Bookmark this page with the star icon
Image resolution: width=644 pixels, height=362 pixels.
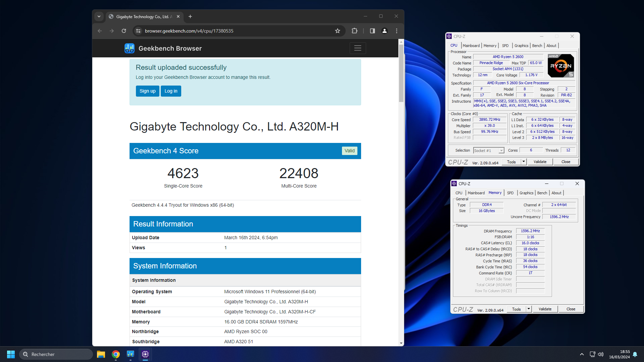point(338,31)
